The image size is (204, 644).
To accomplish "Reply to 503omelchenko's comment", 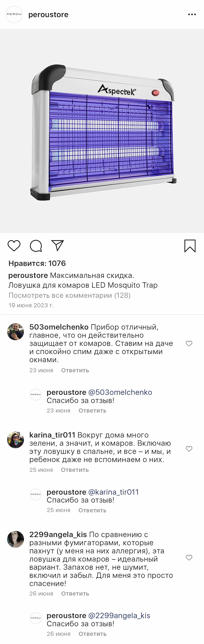I will pos(75,370).
